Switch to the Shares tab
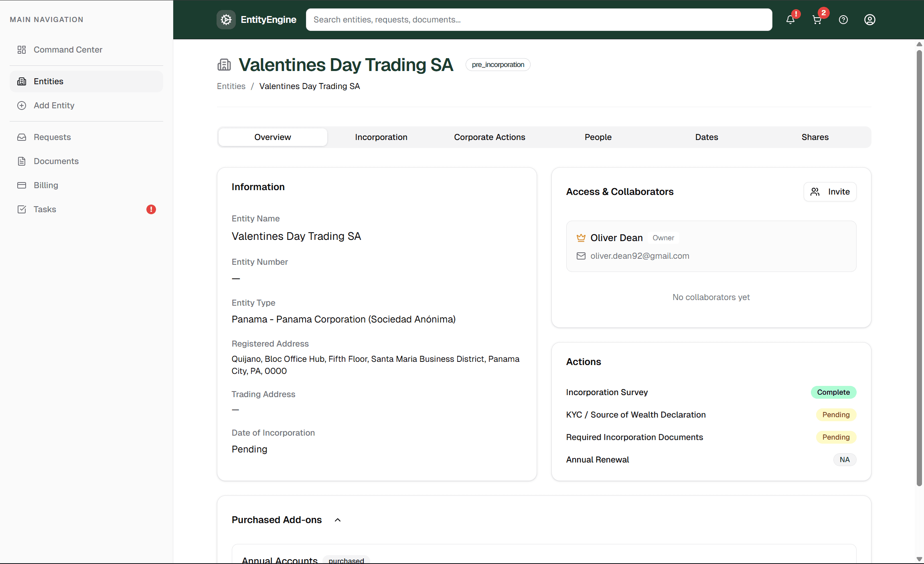The width and height of the screenshot is (924, 564). coord(815,137)
